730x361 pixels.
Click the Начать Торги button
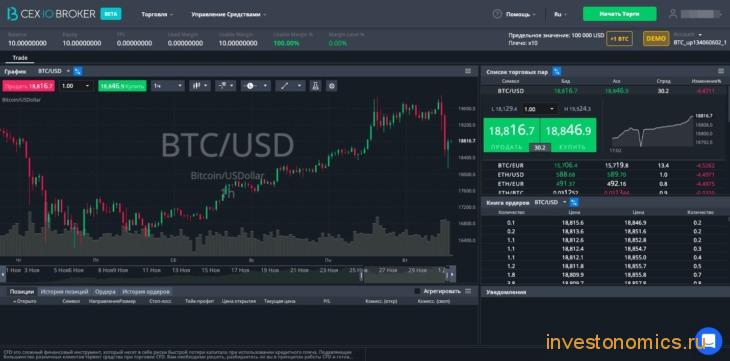[x=619, y=14]
